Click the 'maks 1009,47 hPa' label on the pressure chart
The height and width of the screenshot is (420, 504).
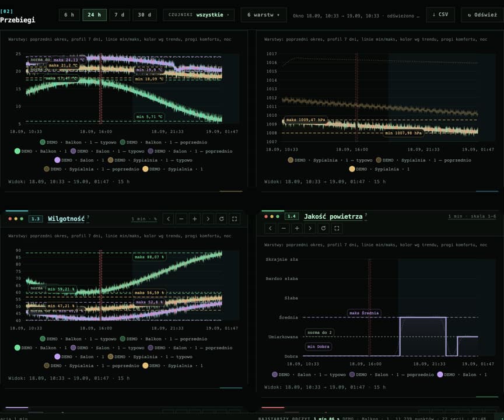pyautogui.click(x=306, y=120)
